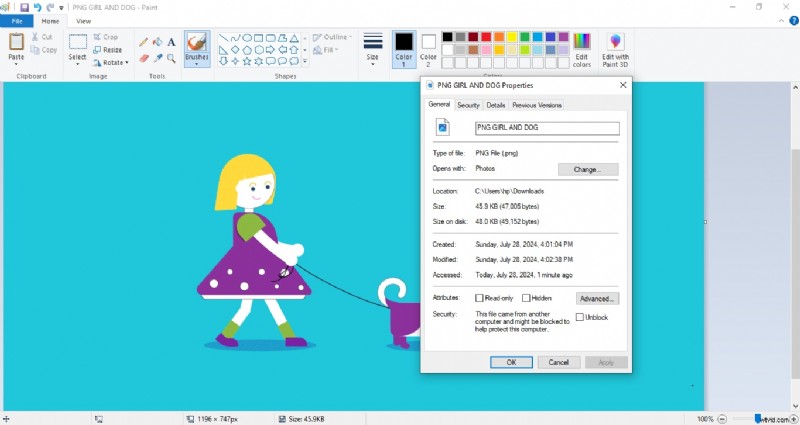800x425 pixels.
Task: Click Cancel in Properties dialog
Action: click(x=559, y=362)
